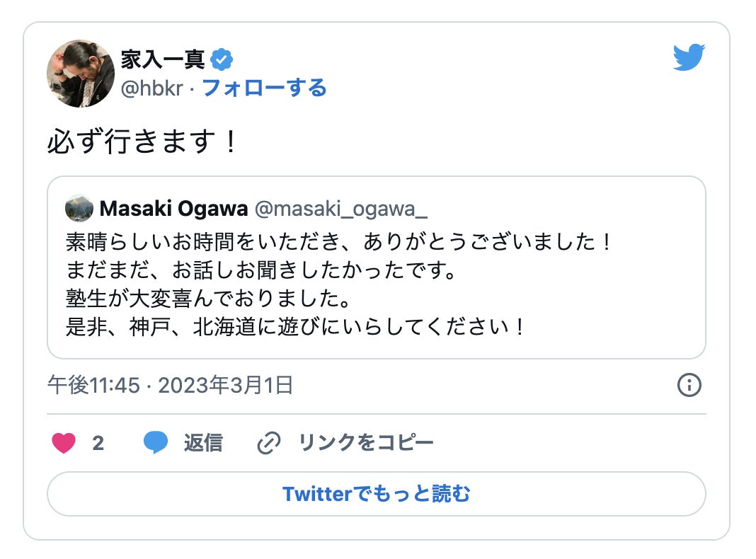The height and width of the screenshot is (559, 756).
Task: Click the リンクをコピー copy link text
Action: coord(365,444)
